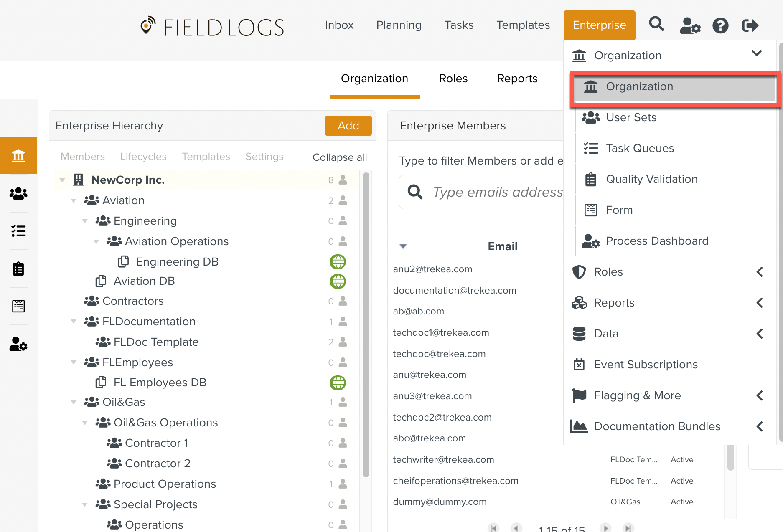This screenshot has width=783, height=532.
Task: Collapse the NewCorp Inc. tree node
Action: (62, 180)
